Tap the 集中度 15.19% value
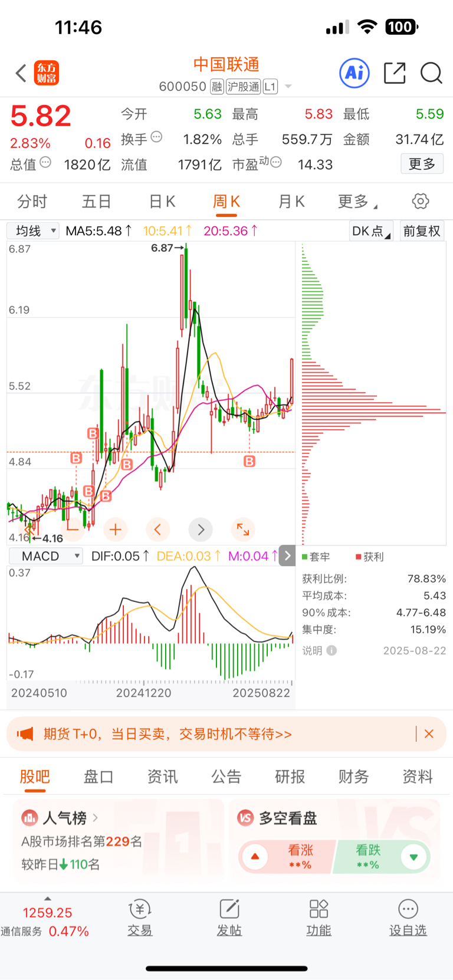This screenshot has width=453, height=980. click(428, 629)
